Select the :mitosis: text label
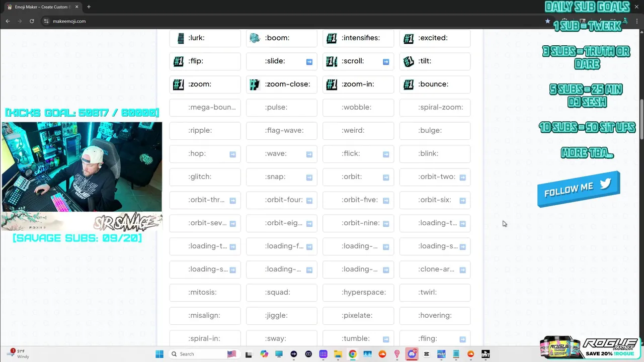Screen dimensions: 644x362 [202, 292]
